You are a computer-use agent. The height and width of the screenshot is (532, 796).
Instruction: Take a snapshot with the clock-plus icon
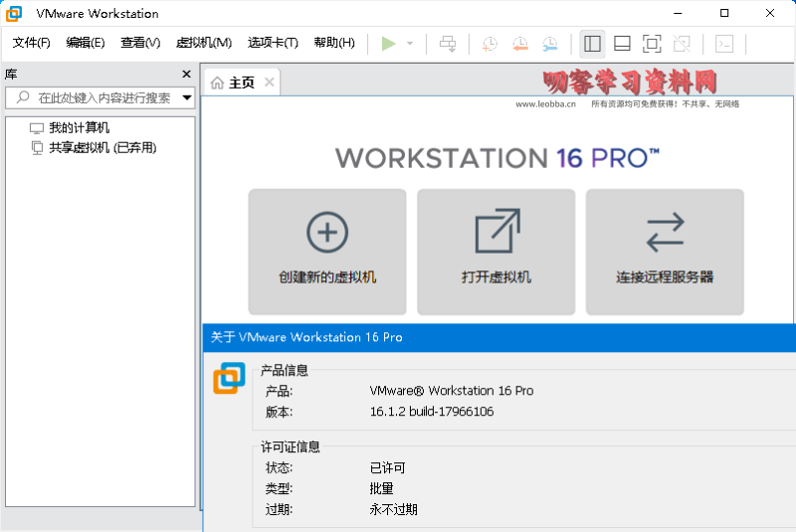coord(490,44)
